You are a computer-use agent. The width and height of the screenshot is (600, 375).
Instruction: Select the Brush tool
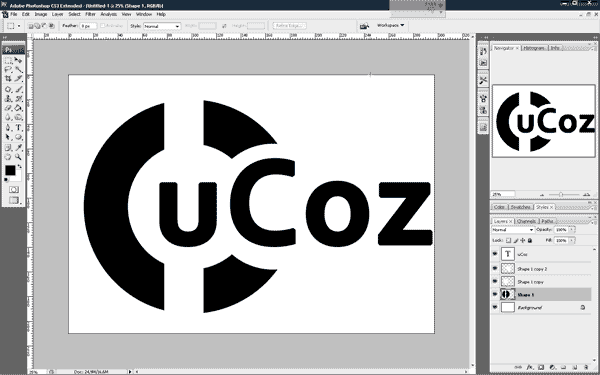pyautogui.click(x=18, y=90)
